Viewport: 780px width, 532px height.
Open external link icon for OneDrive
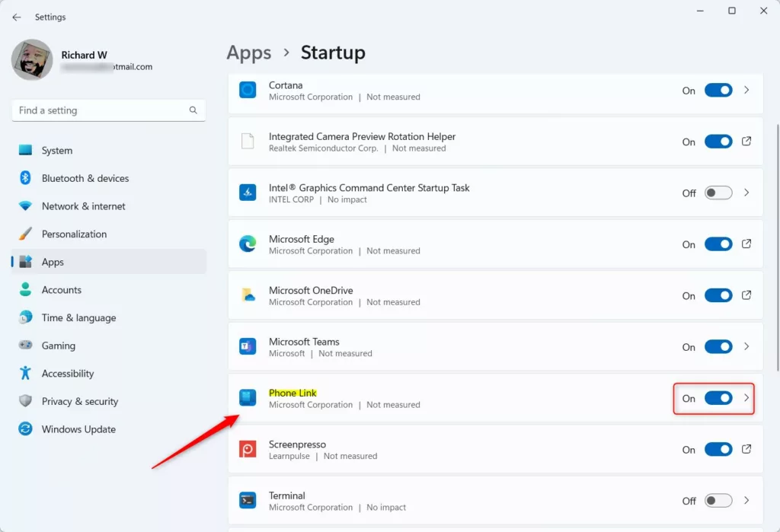746,295
